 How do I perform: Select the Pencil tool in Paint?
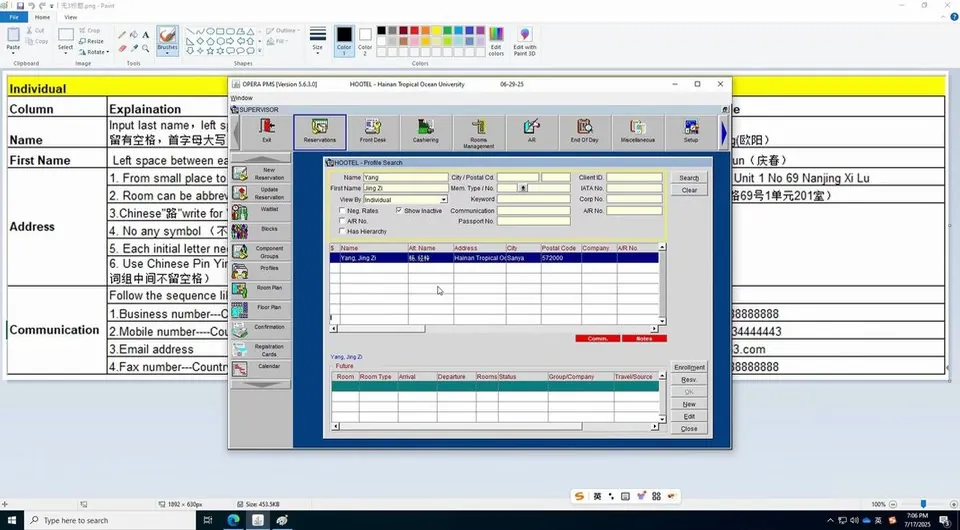[122, 35]
